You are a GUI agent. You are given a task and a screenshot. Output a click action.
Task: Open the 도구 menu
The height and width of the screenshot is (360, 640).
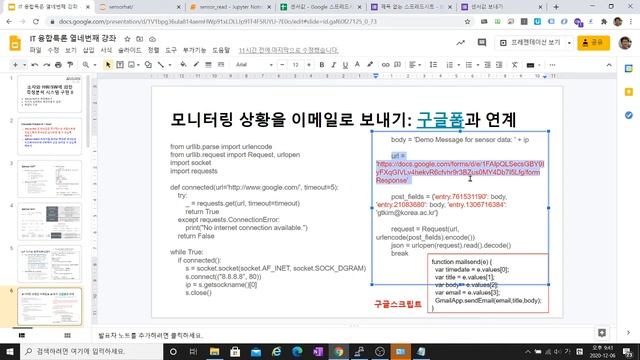(171, 50)
